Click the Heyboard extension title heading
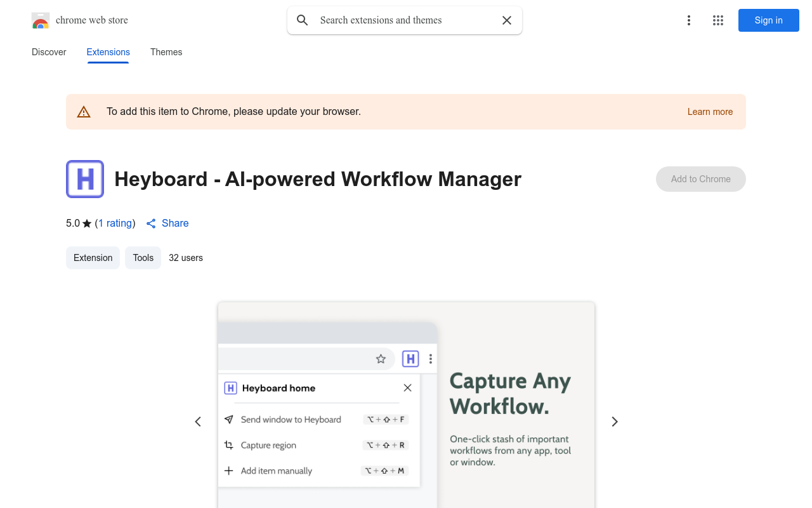 tap(318, 179)
